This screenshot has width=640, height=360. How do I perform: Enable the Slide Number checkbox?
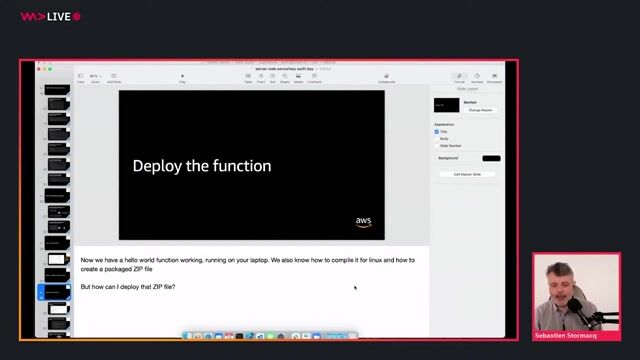(x=437, y=146)
